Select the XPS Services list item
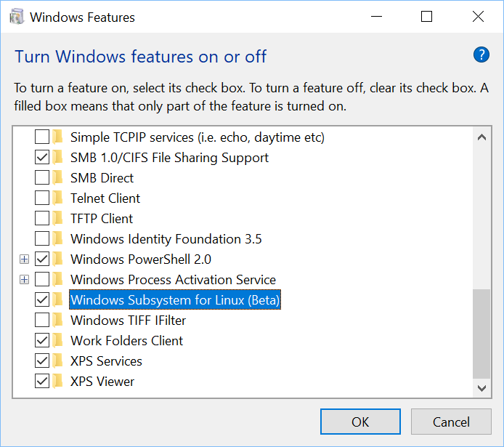Image resolution: width=504 pixels, height=447 pixels. click(x=107, y=361)
